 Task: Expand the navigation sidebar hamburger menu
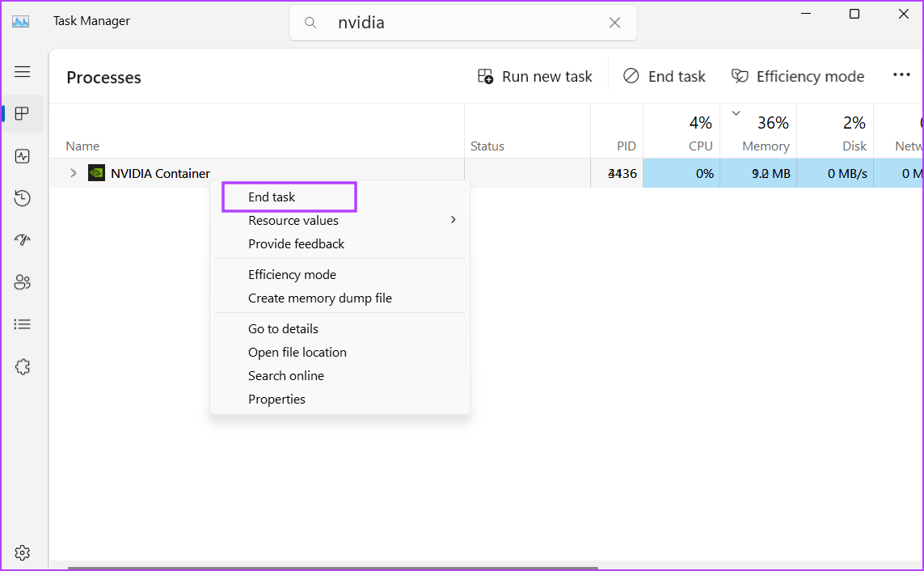pyautogui.click(x=23, y=71)
